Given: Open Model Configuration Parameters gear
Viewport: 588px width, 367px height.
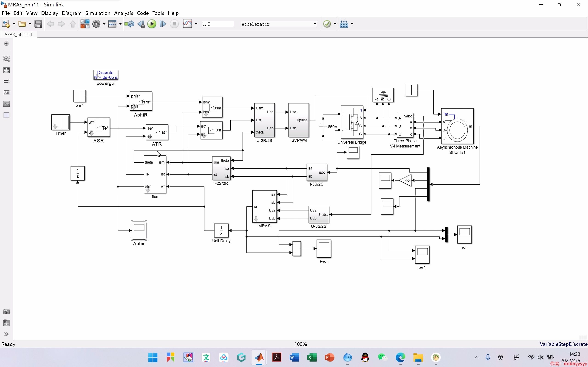Looking at the screenshot, I should coord(97,24).
